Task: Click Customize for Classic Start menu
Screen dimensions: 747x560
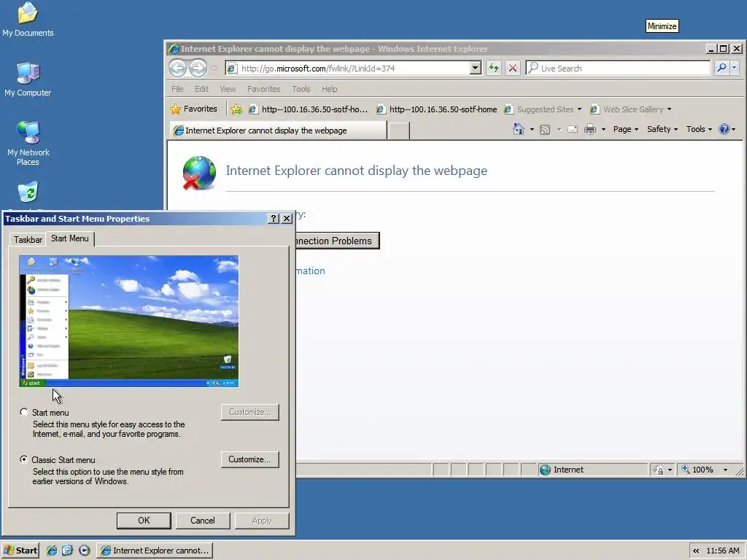Action: [249, 459]
